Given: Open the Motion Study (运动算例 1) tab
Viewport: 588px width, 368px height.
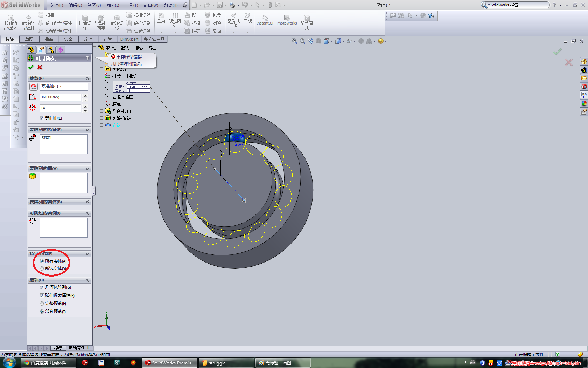Looking at the screenshot, I should click(79, 348).
